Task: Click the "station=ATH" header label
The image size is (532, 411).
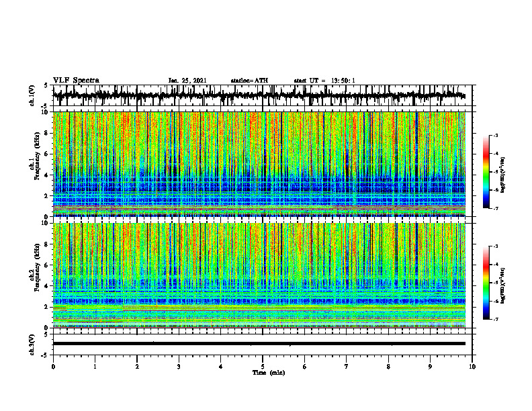Action: [x=249, y=81]
